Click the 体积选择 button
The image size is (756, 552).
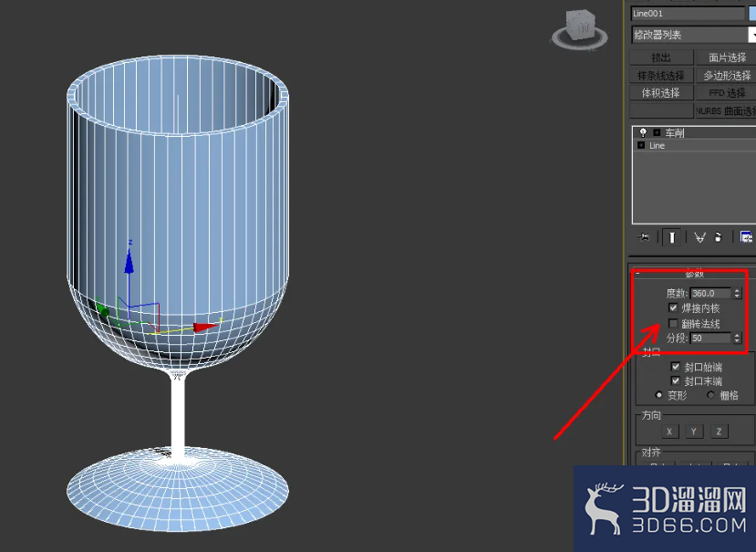661,93
